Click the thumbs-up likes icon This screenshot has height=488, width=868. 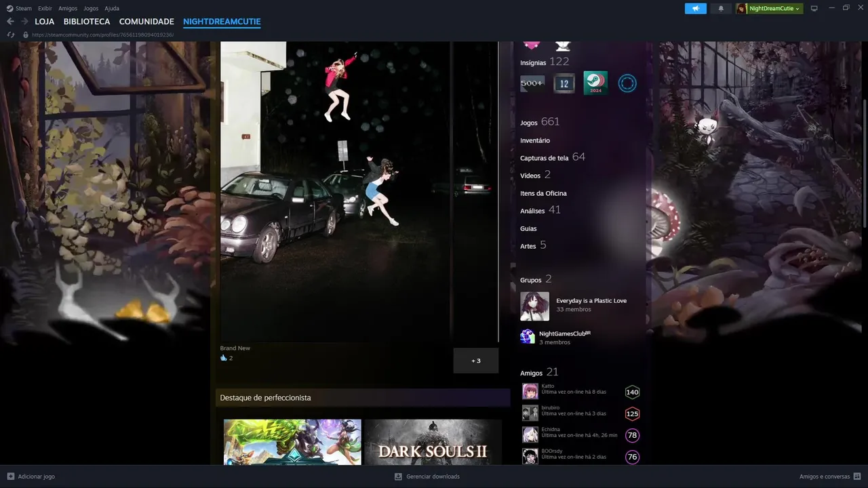[224, 358]
